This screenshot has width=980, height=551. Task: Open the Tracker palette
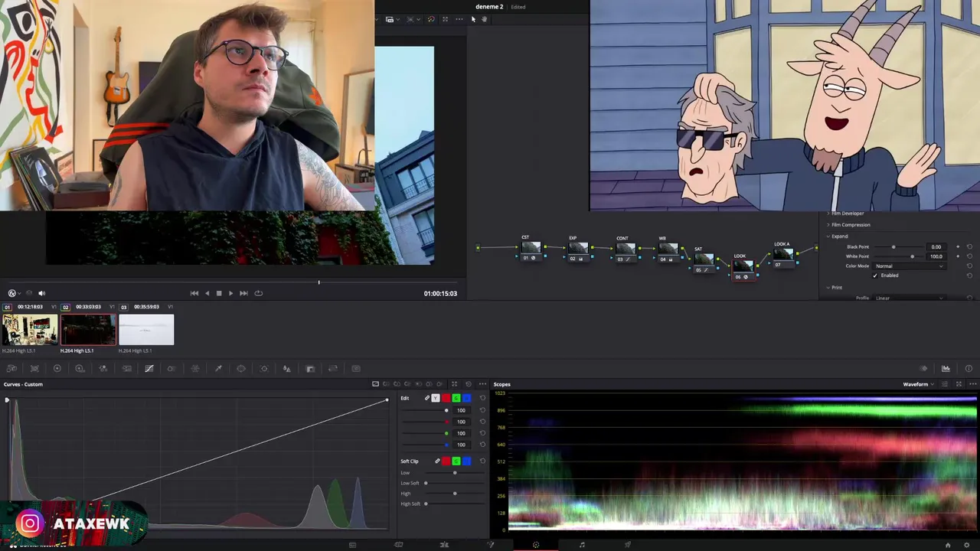264,369
